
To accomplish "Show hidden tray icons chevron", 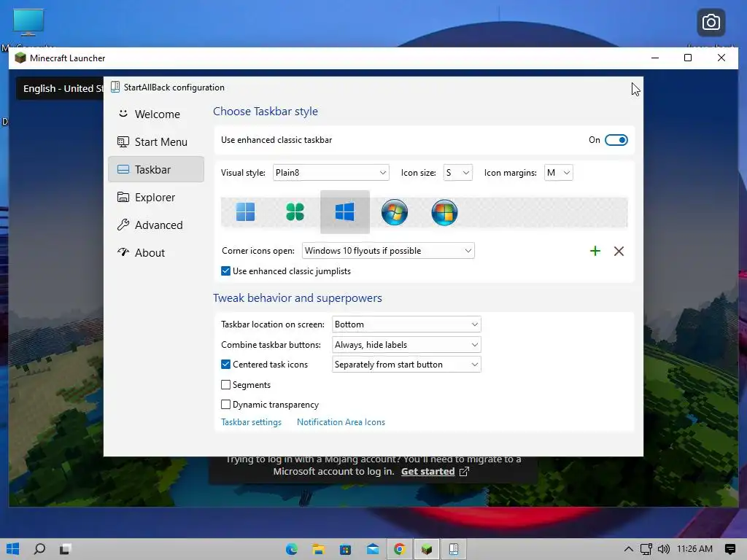I will 628,549.
